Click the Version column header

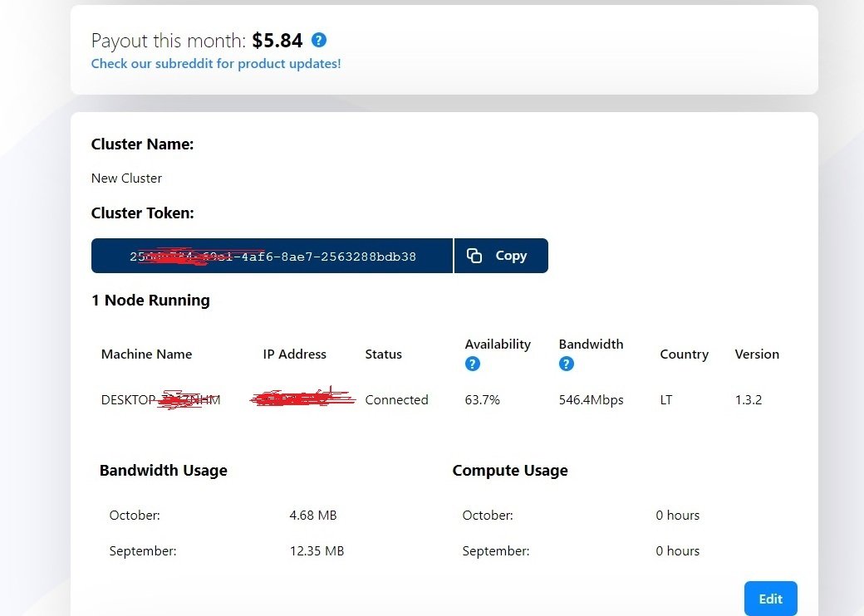point(757,354)
